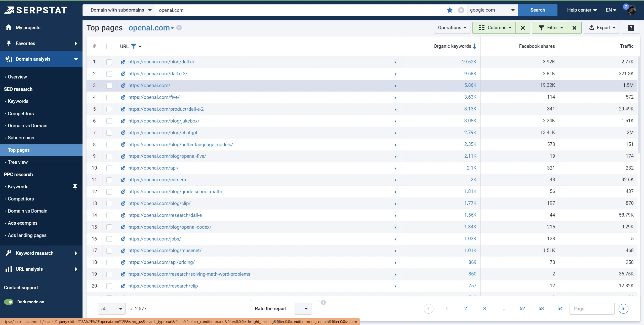644x325 pixels.
Task: Open the google.com search engine dropdown
Action: pyautogui.click(x=493, y=10)
